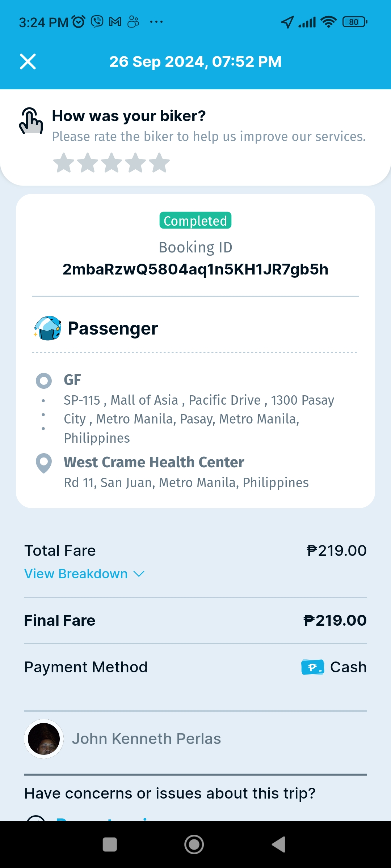Tap the Booking ID code text
Screen dimensions: 391x868
point(195,269)
